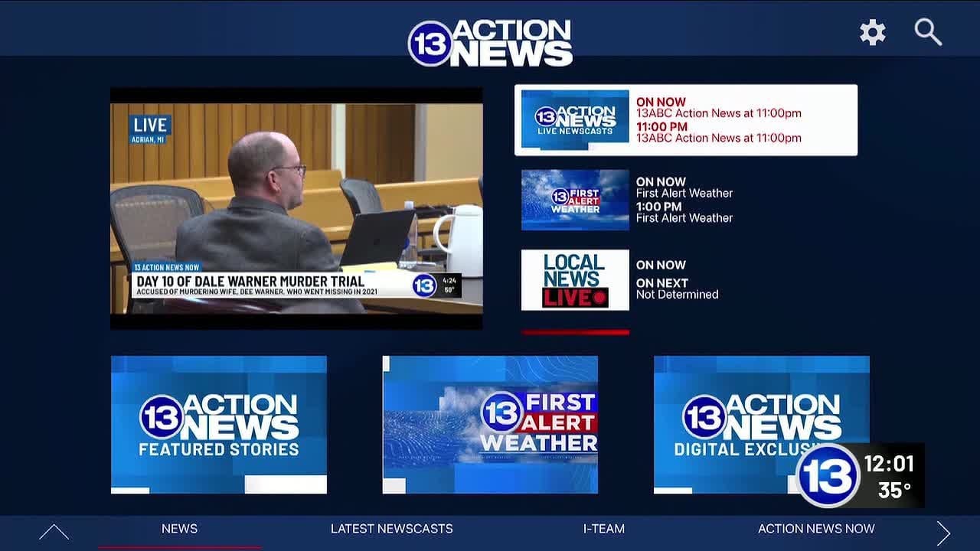Open the Digital Exclusives card

pos(762,425)
